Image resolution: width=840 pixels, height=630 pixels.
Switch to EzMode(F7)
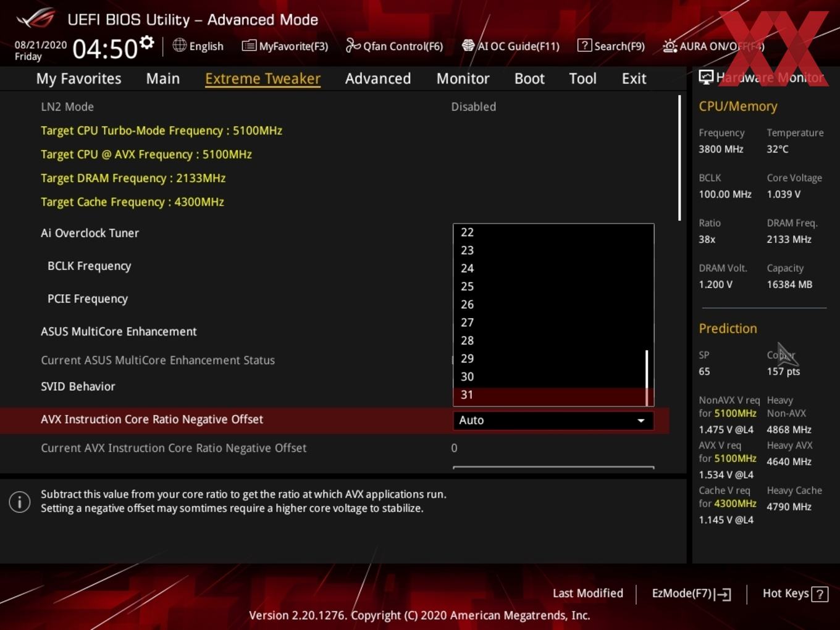692,594
